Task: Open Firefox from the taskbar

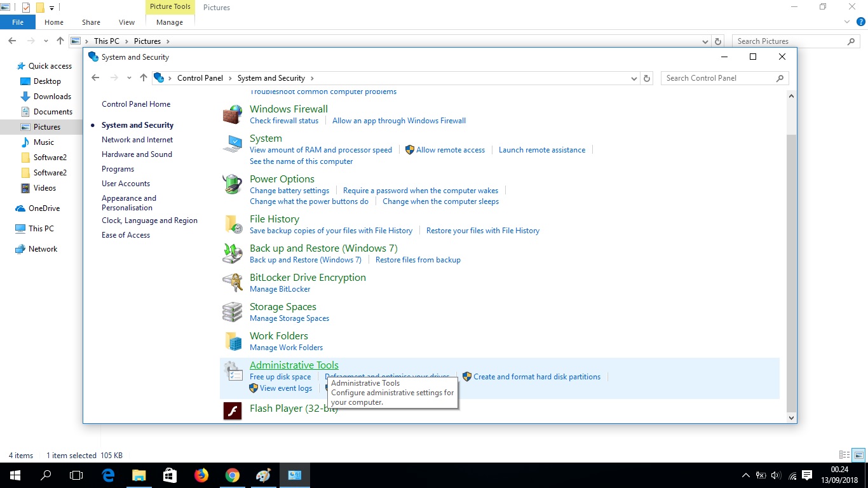Action: (x=201, y=475)
